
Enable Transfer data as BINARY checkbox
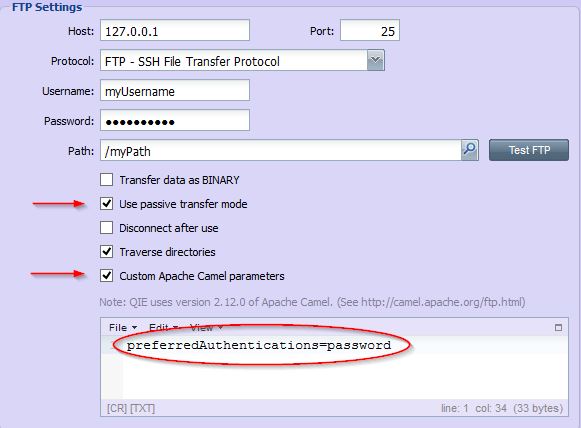click(107, 180)
